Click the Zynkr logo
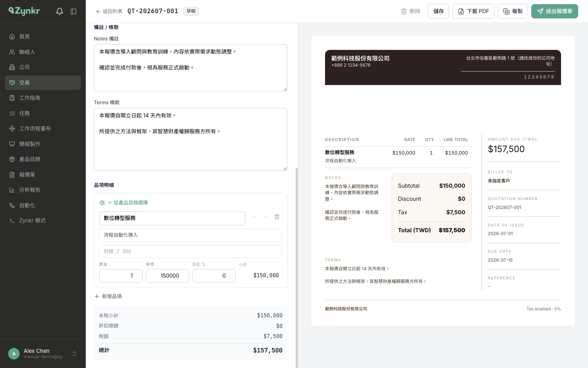 [24, 11]
